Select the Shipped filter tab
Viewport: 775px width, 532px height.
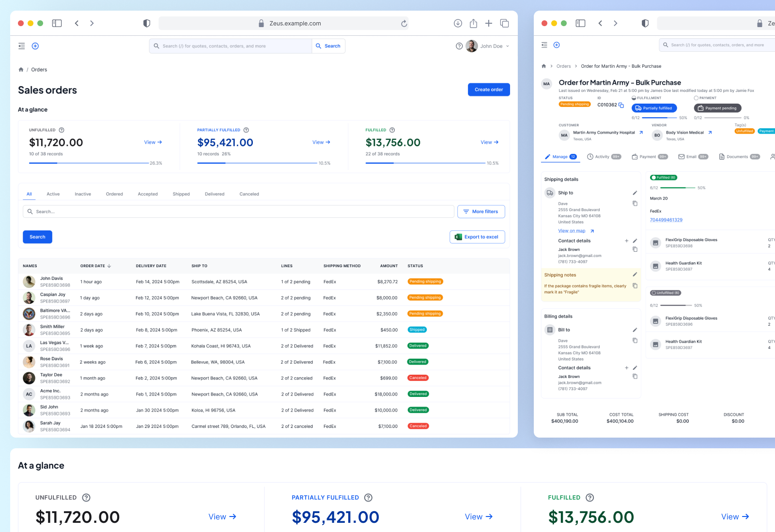(x=181, y=194)
